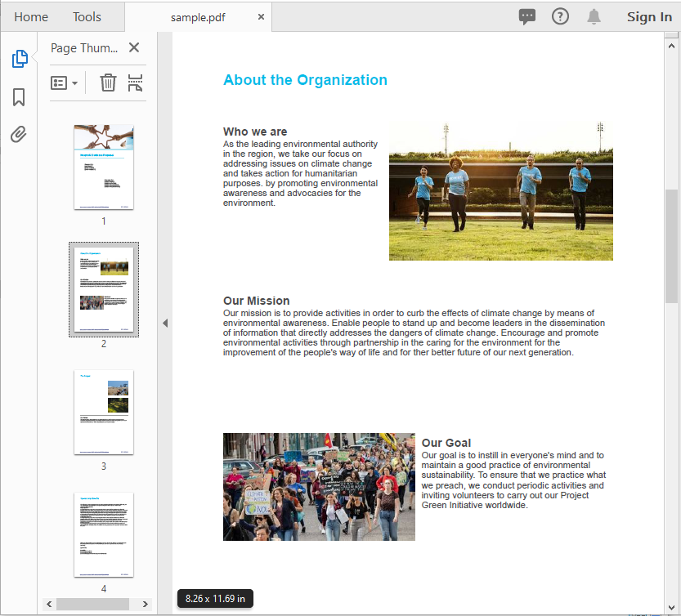The image size is (681, 616).
Task: Click the delete pages trash icon
Action: pyautogui.click(x=108, y=82)
